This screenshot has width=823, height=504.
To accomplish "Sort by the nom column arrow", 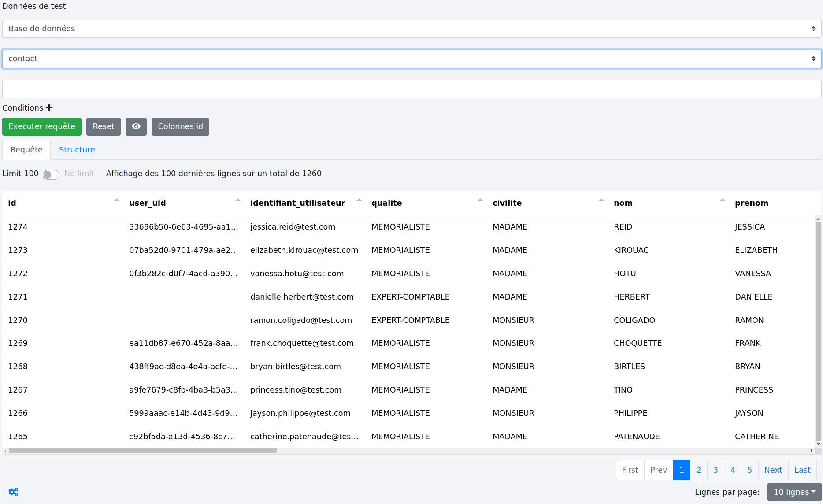I will 723,200.
